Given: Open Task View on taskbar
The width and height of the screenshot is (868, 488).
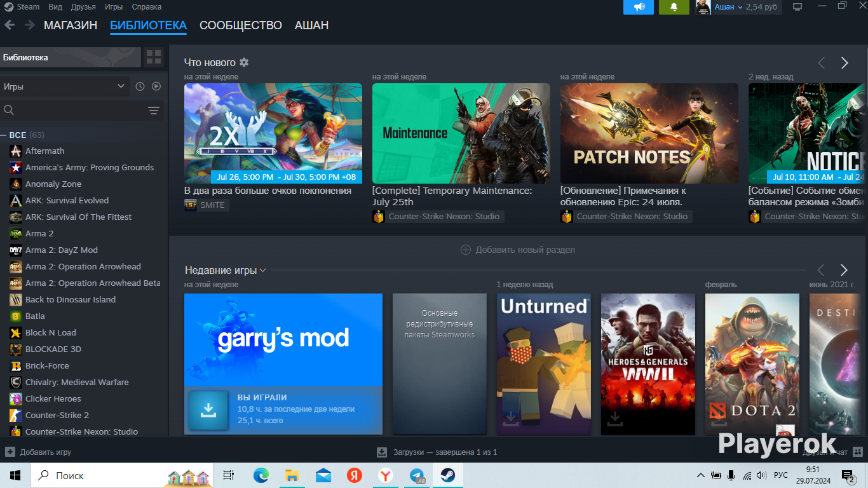Looking at the screenshot, I should [229, 475].
